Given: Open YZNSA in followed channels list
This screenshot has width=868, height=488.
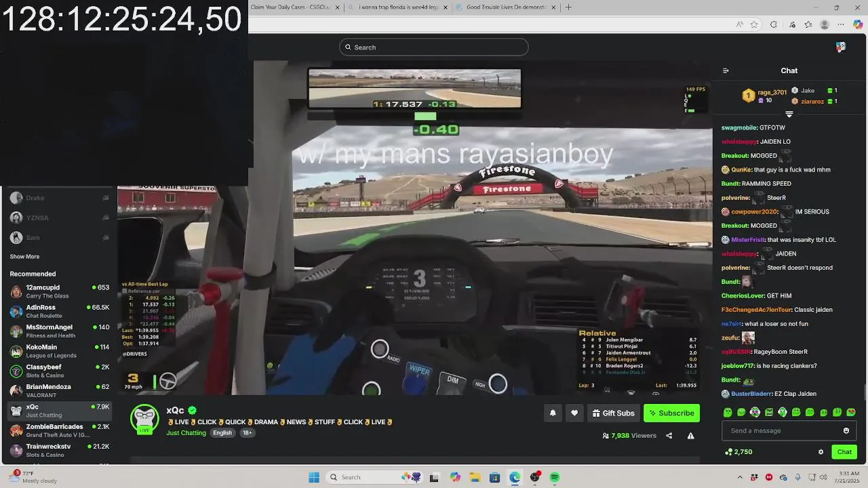Looking at the screenshot, I should 59,218.
